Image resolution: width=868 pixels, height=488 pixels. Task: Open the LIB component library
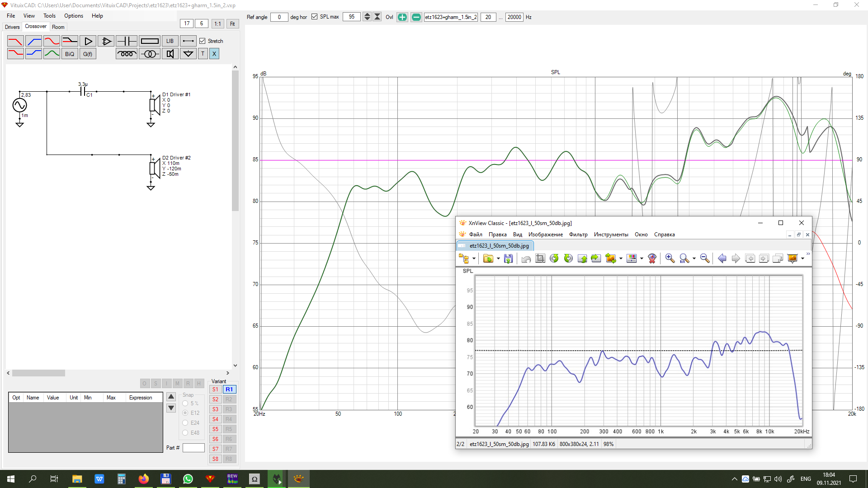[170, 41]
